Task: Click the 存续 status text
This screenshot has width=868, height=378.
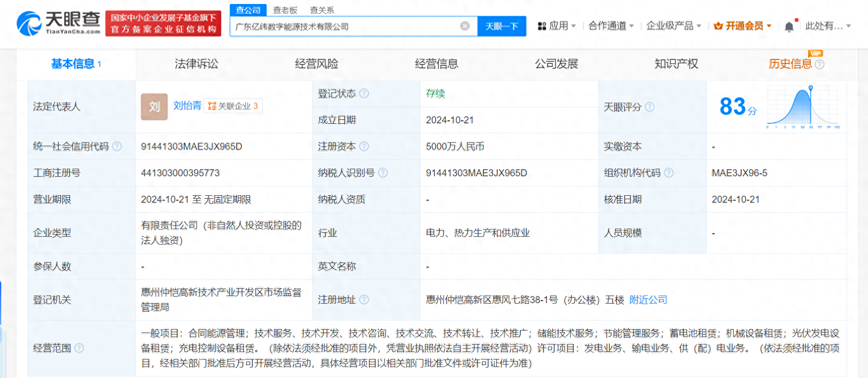Action: [435, 93]
